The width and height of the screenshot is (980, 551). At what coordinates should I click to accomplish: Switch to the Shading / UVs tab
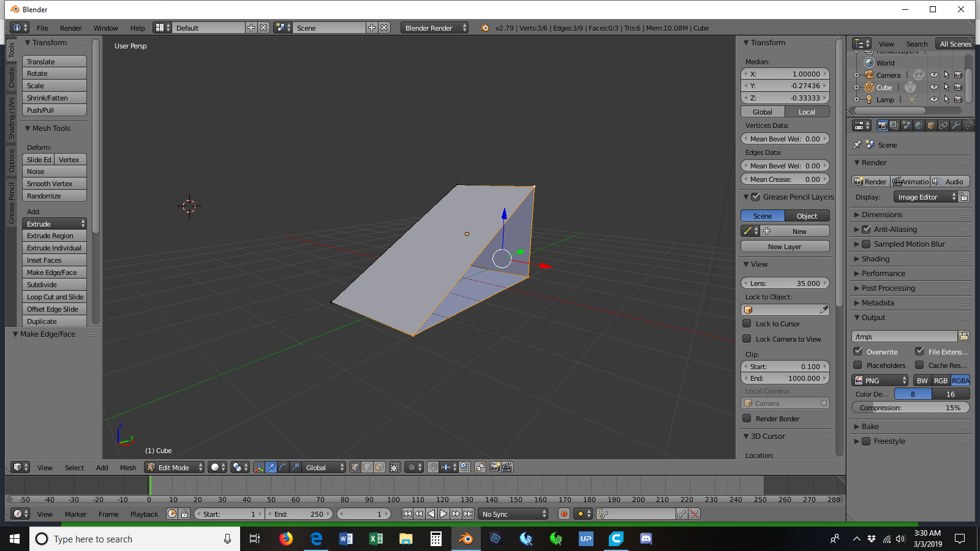click(12, 119)
